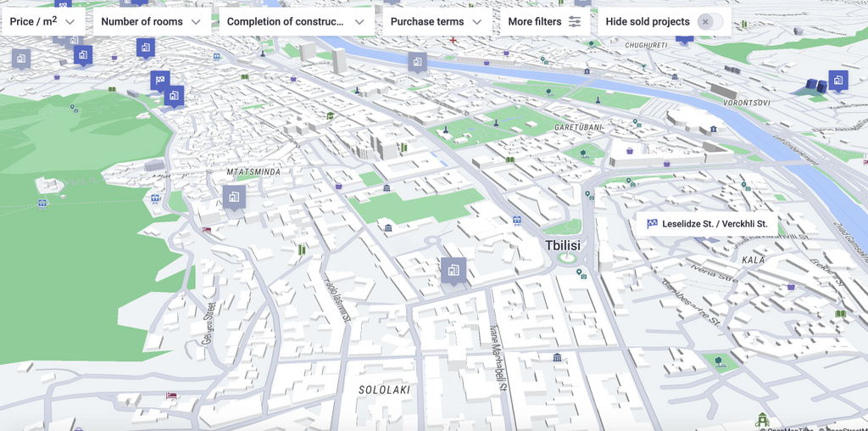The width and height of the screenshot is (868, 431).
Task: Click the hotel bed icon below the Mtatsminda pin
Action: coord(207,229)
